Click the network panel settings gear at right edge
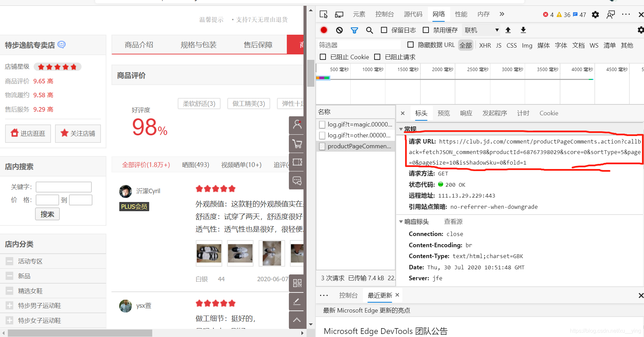The width and height of the screenshot is (644, 337). (x=641, y=30)
